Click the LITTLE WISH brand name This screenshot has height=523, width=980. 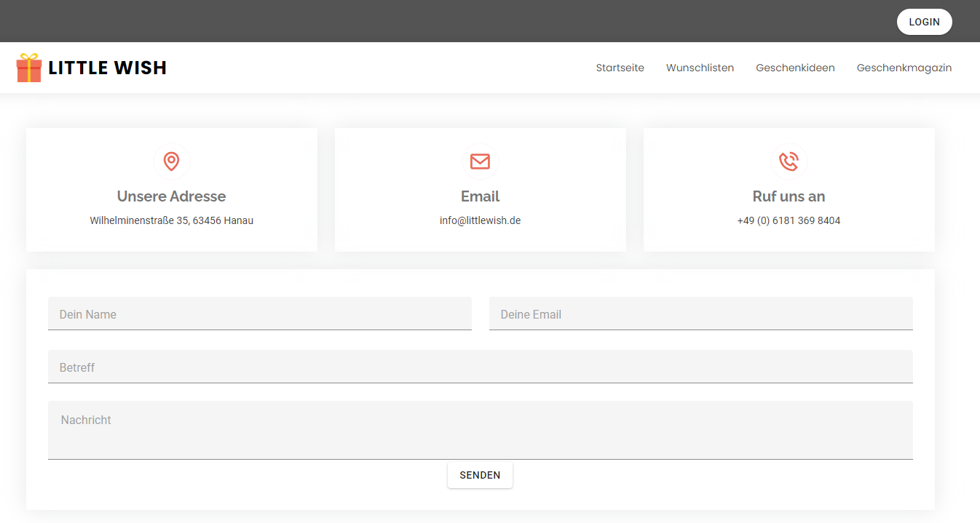[107, 68]
